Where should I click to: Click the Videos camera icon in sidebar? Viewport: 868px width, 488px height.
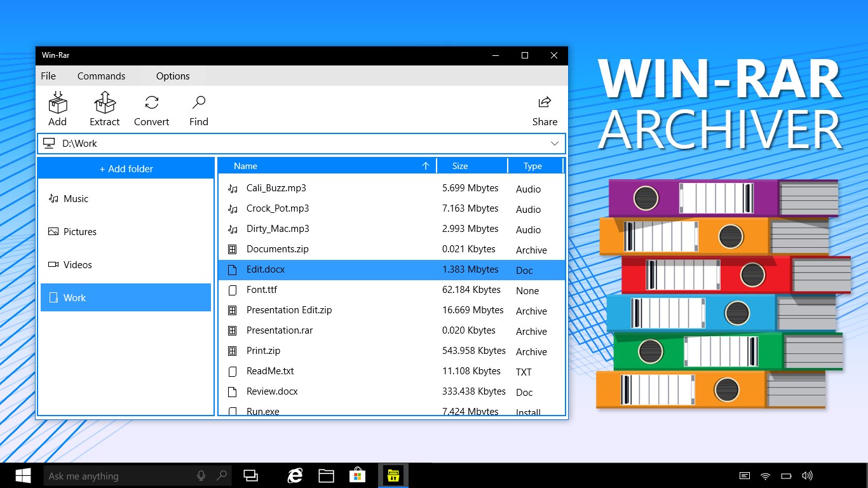(x=53, y=265)
